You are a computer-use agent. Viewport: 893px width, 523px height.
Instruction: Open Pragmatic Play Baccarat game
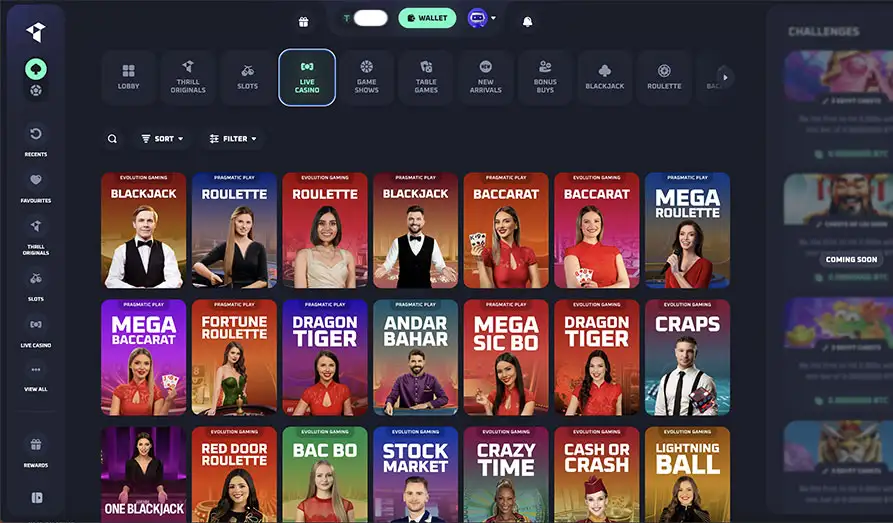coord(506,230)
